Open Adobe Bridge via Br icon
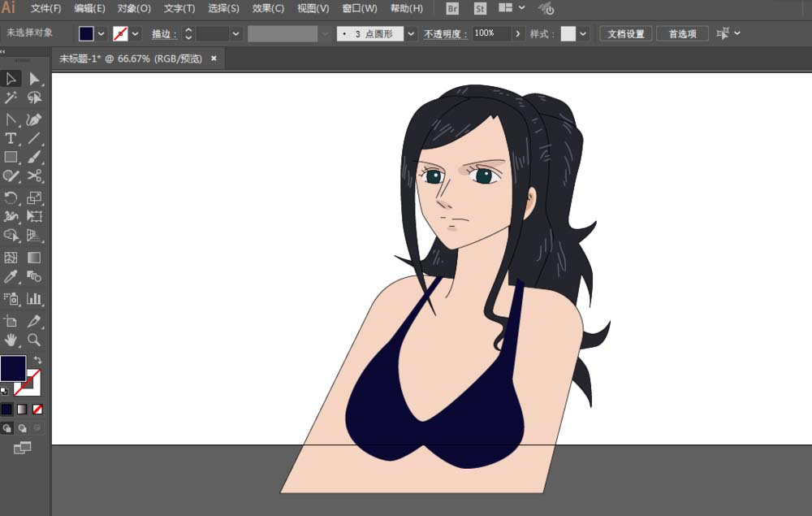Viewport: 812px width, 516px height. point(452,8)
